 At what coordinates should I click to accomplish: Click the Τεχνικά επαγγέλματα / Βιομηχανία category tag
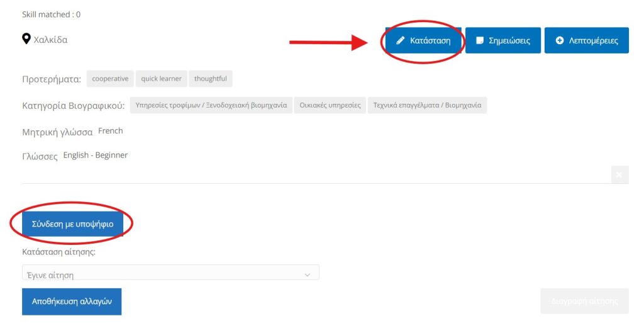[x=427, y=105]
